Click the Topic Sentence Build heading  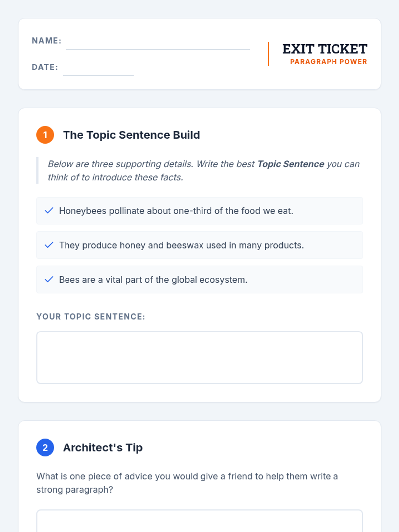pos(131,135)
